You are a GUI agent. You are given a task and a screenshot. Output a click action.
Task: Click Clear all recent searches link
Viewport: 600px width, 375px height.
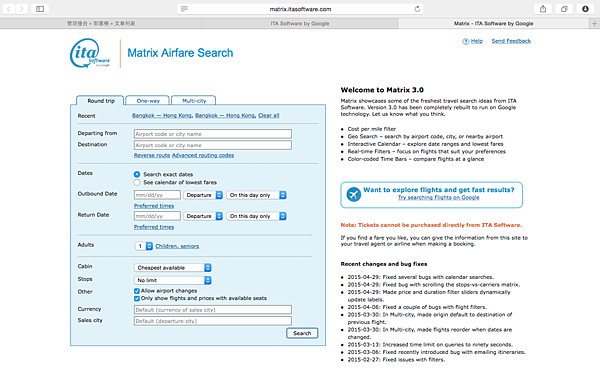[269, 116]
